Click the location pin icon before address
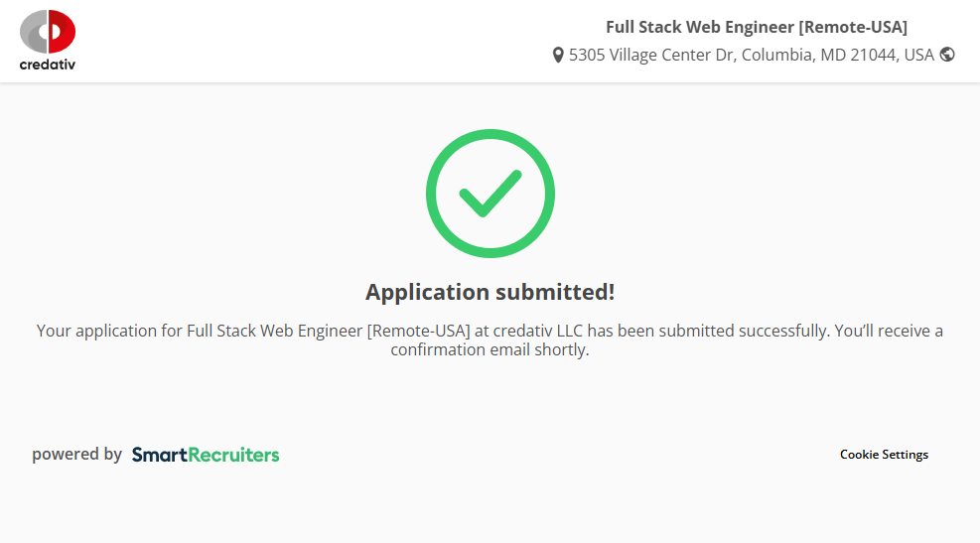 point(558,56)
